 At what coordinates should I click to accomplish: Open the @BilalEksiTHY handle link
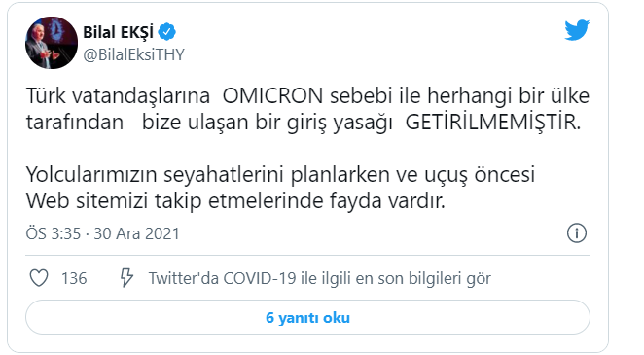click(134, 54)
